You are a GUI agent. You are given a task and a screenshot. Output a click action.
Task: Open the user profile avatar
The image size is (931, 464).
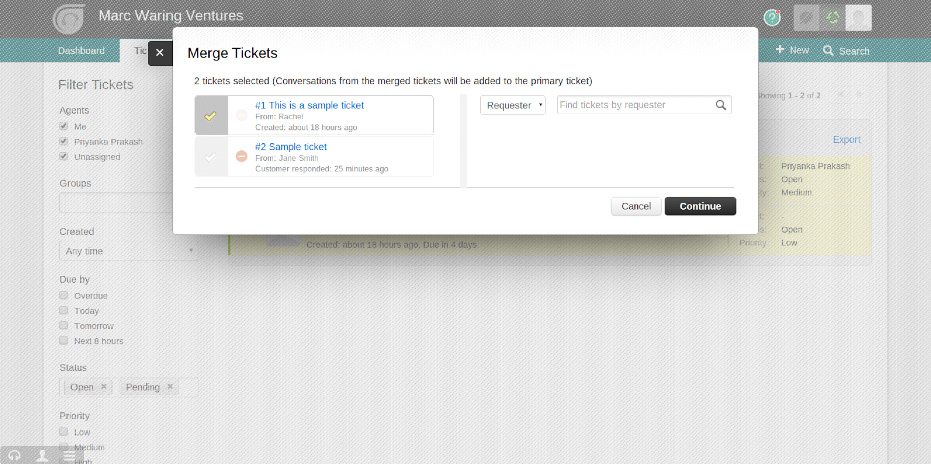[858, 18]
